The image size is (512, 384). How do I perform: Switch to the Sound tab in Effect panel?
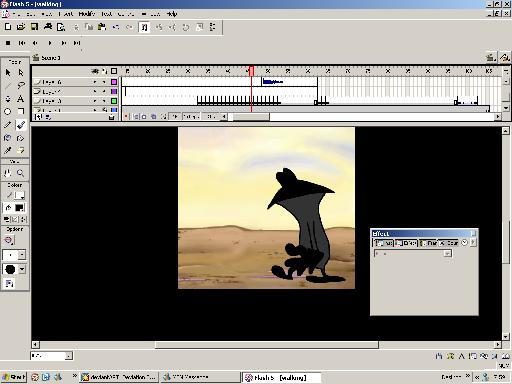click(449, 243)
